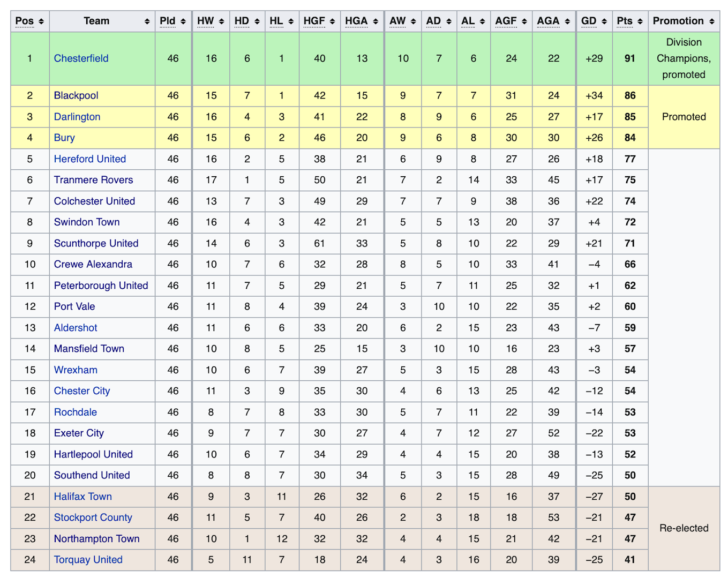Screen dimensions: 728x578
Task: Open the Blackpool team link
Action: click(x=76, y=95)
